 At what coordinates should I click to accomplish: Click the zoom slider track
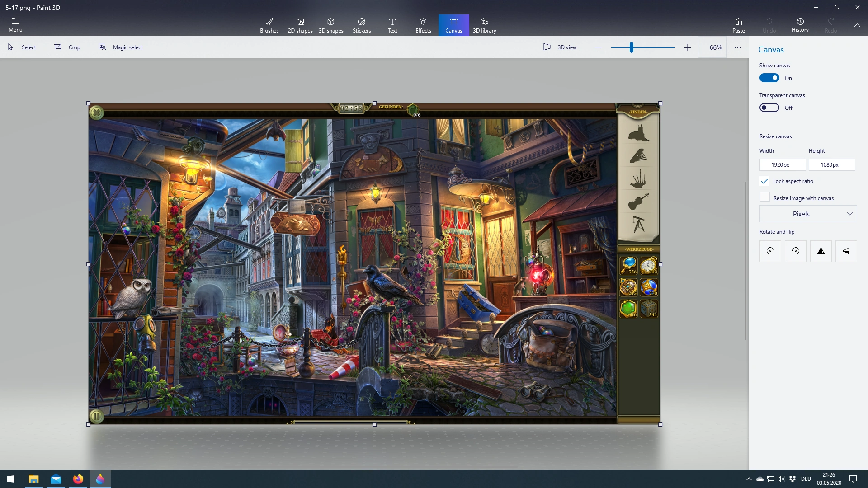656,47
